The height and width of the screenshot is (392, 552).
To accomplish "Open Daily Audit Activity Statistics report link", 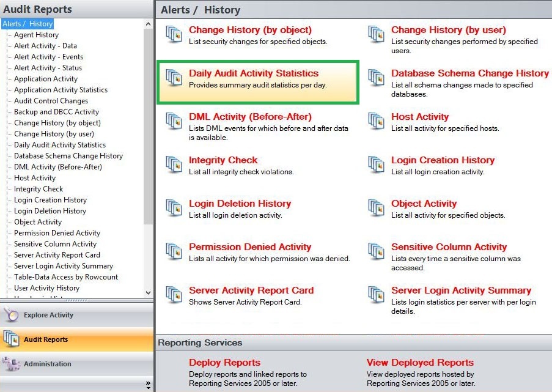I will point(254,73).
